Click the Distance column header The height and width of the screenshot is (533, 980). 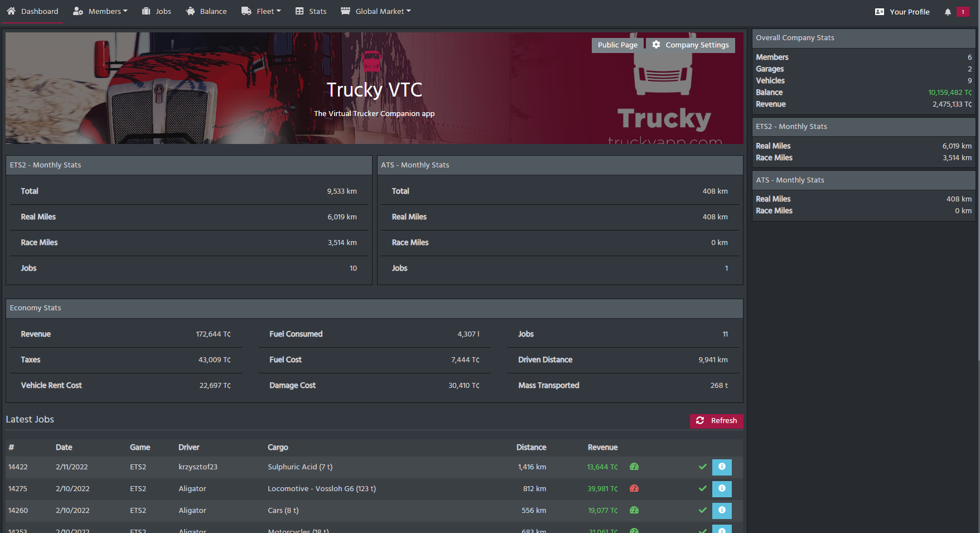click(x=531, y=448)
